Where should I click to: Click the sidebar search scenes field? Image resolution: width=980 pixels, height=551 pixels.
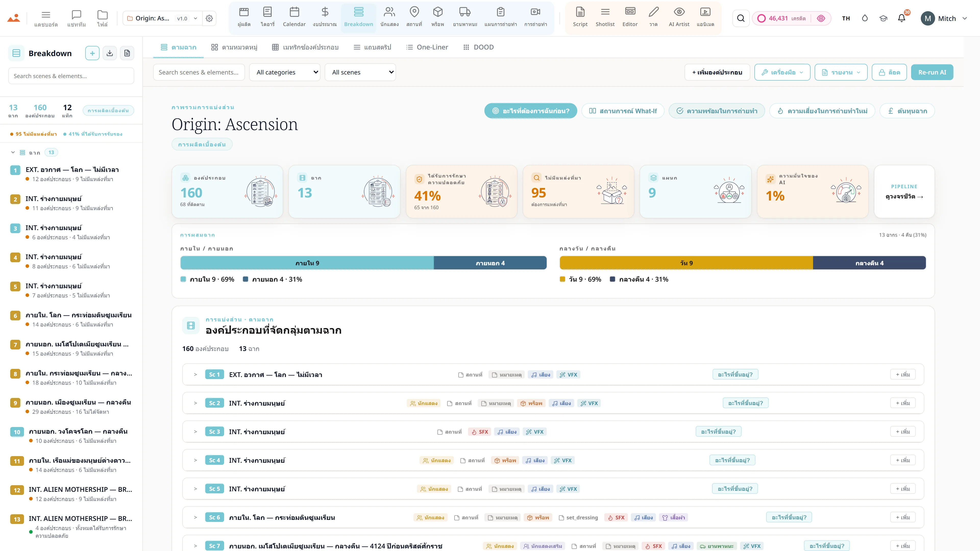pyautogui.click(x=71, y=76)
